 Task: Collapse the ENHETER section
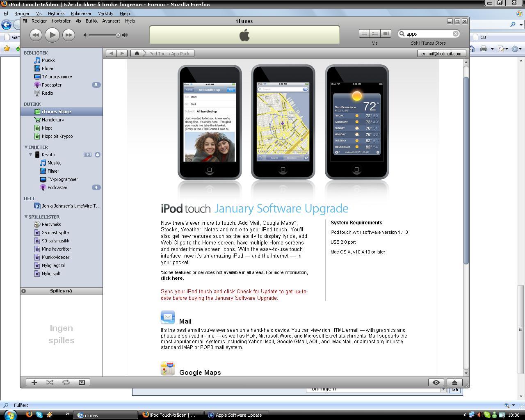26,147
